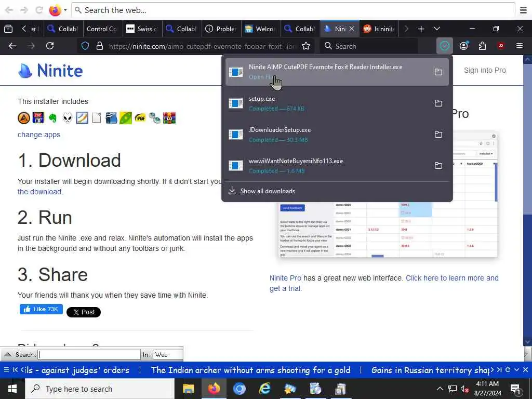Open the Ninite Pro link

[x=285, y=278]
